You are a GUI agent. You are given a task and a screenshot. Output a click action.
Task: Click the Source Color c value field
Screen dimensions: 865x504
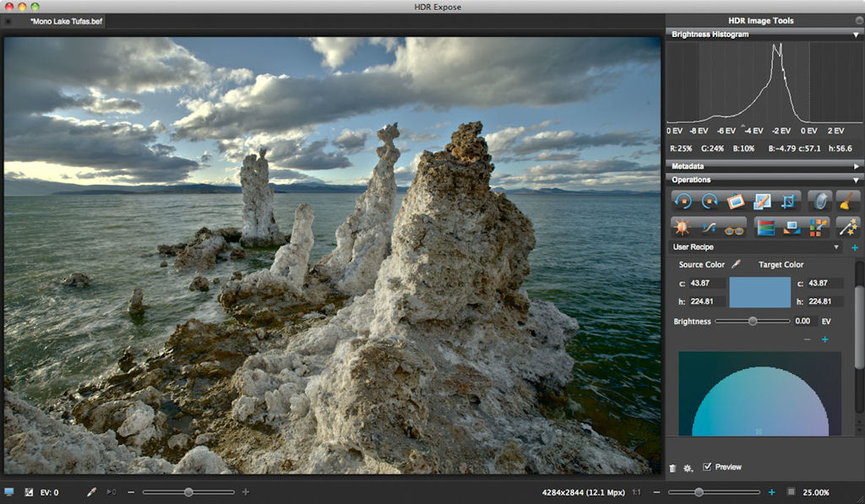click(x=707, y=284)
